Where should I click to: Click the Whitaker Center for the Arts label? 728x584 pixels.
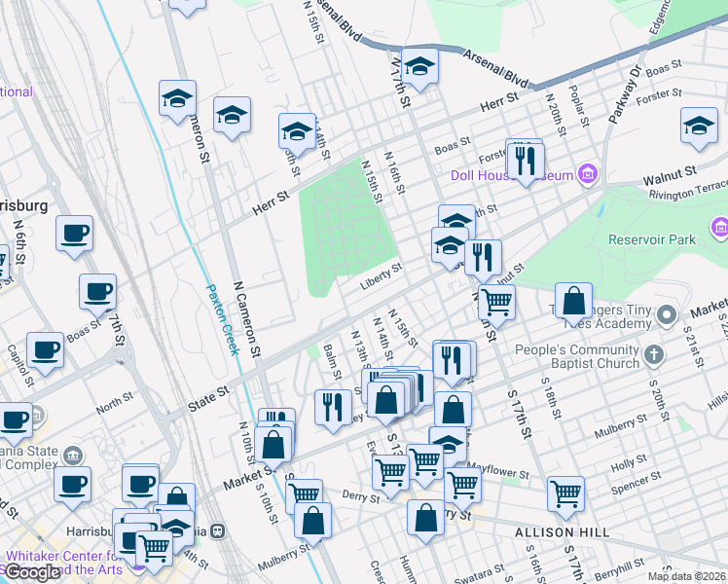[64, 563]
